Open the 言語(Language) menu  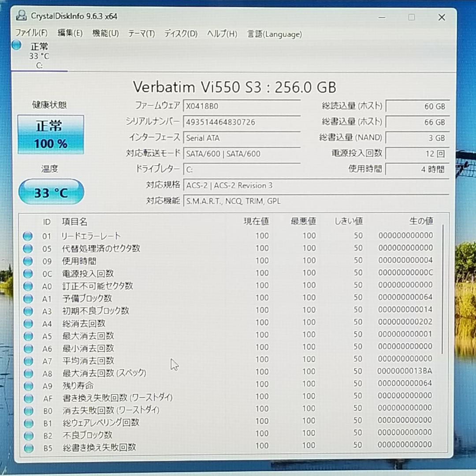pyautogui.click(x=275, y=34)
